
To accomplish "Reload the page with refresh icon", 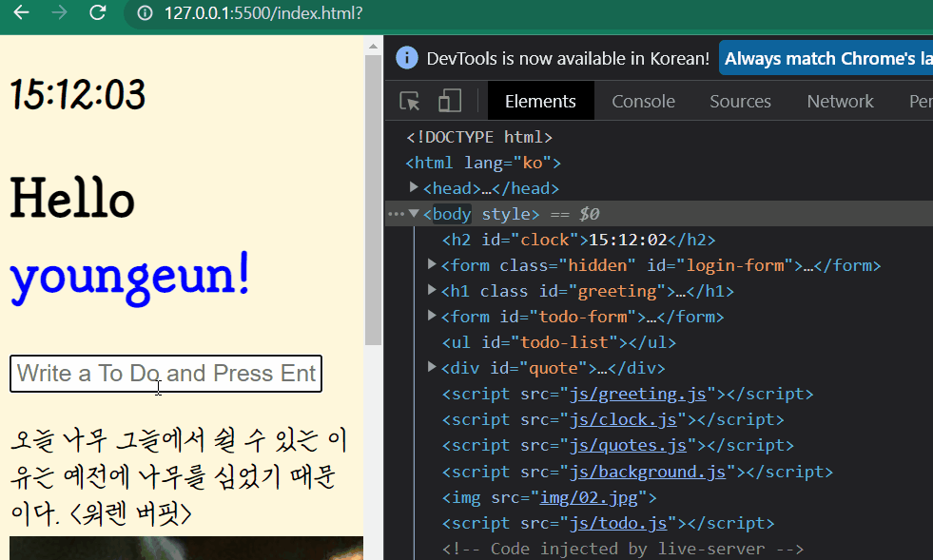I will (x=97, y=13).
